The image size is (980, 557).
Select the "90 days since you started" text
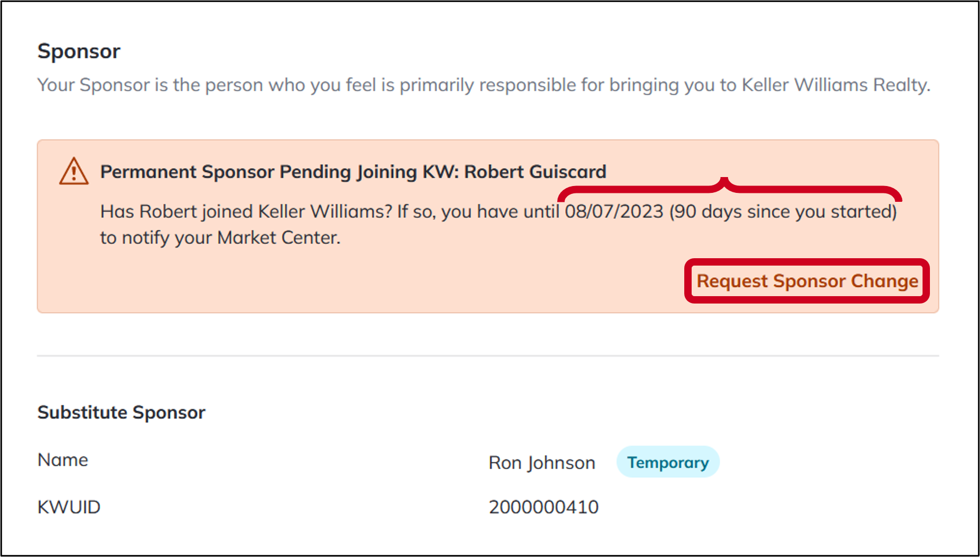click(783, 211)
